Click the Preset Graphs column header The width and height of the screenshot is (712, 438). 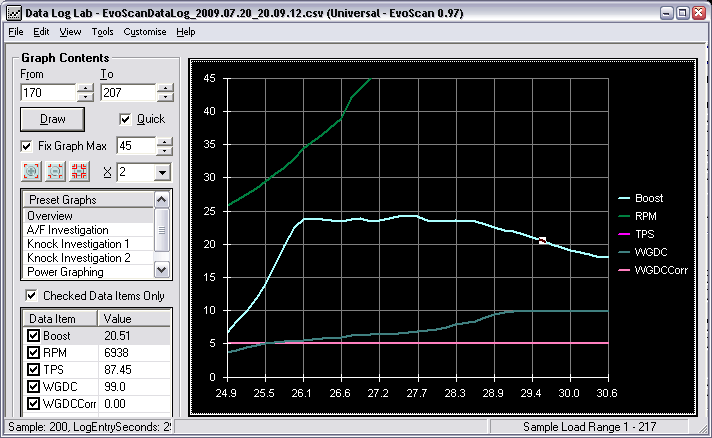point(88,200)
